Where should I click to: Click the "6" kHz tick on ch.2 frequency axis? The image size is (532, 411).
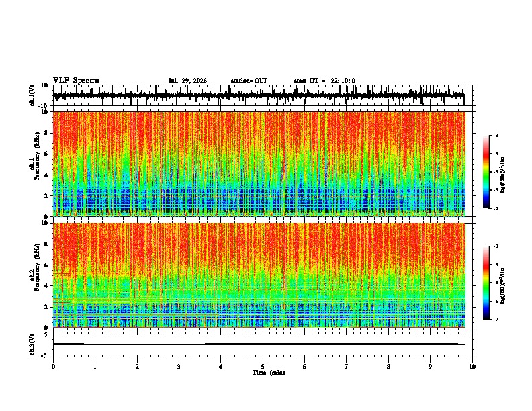point(46,265)
